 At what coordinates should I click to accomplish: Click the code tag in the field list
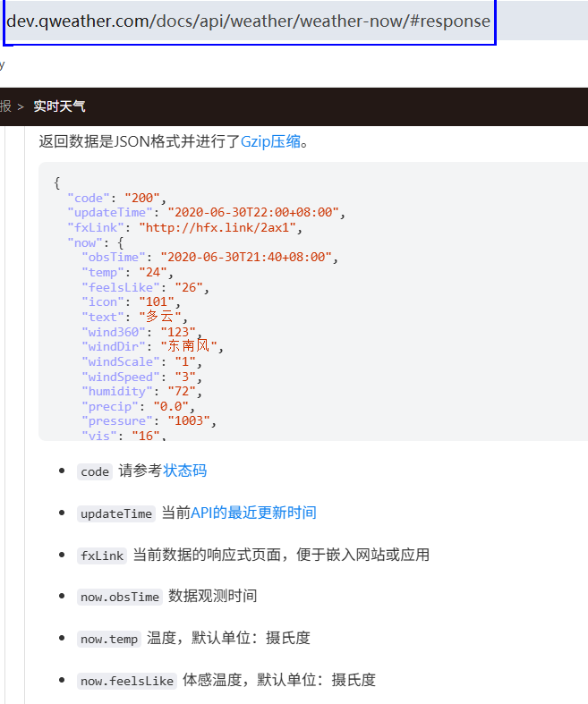pos(95,471)
